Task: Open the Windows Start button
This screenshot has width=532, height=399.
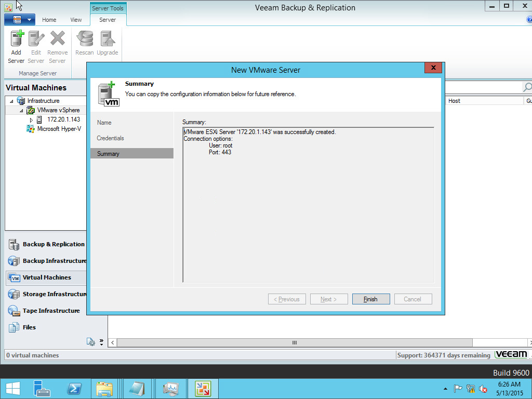Action: (13, 389)
